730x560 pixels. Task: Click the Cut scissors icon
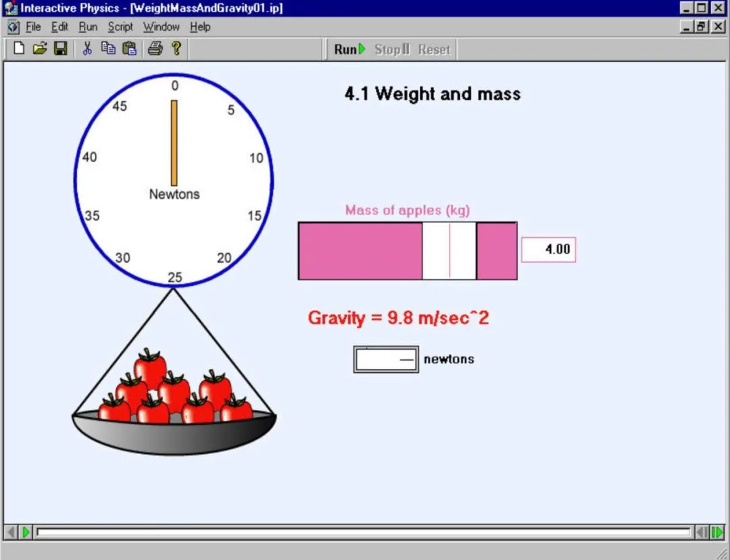click(87, 49)
